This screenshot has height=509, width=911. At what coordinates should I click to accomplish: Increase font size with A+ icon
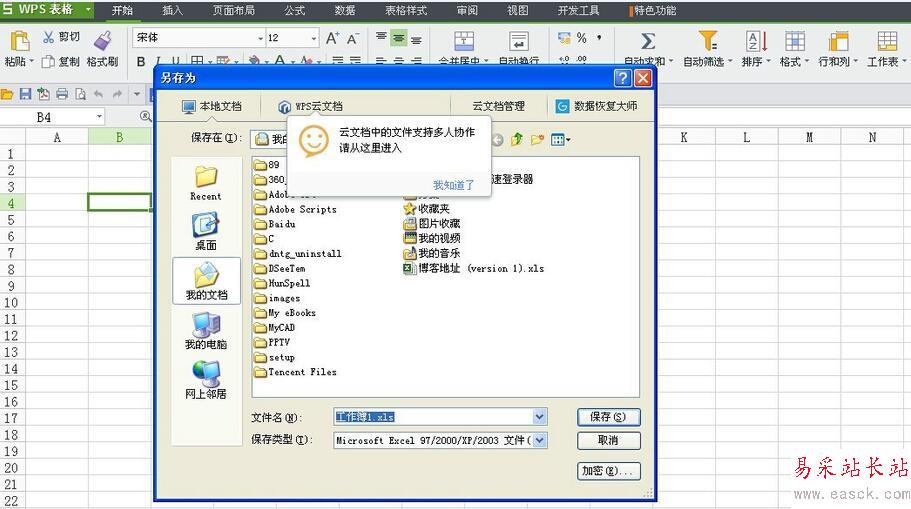click(332, 38)
